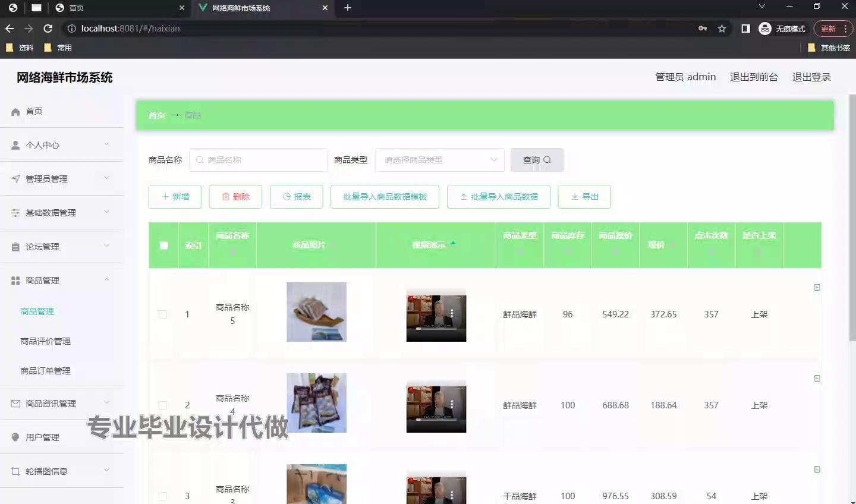Viewport: 856px width, 504px height.
Task: Click the pie chart icon on 报表 button
Action: pos(287,197)
